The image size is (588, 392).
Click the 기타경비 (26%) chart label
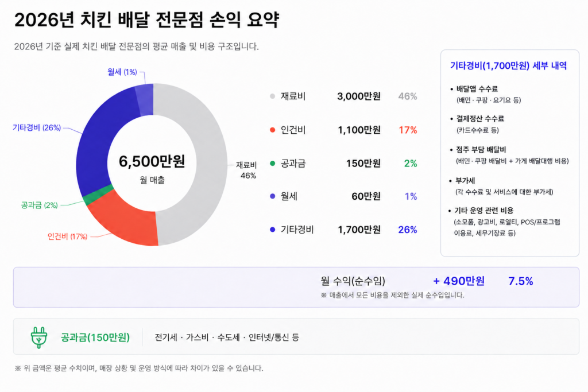(37, 128)
